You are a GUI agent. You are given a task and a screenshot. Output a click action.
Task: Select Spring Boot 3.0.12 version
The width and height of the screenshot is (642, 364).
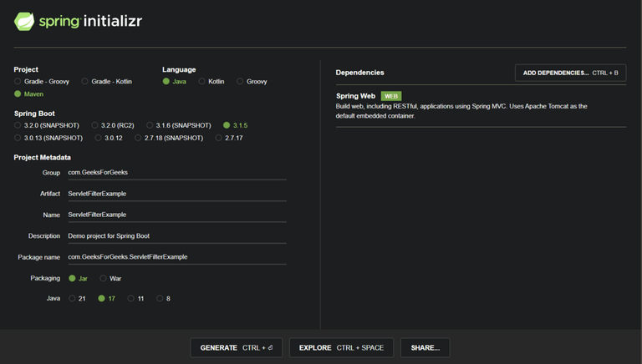coord(109,138)
